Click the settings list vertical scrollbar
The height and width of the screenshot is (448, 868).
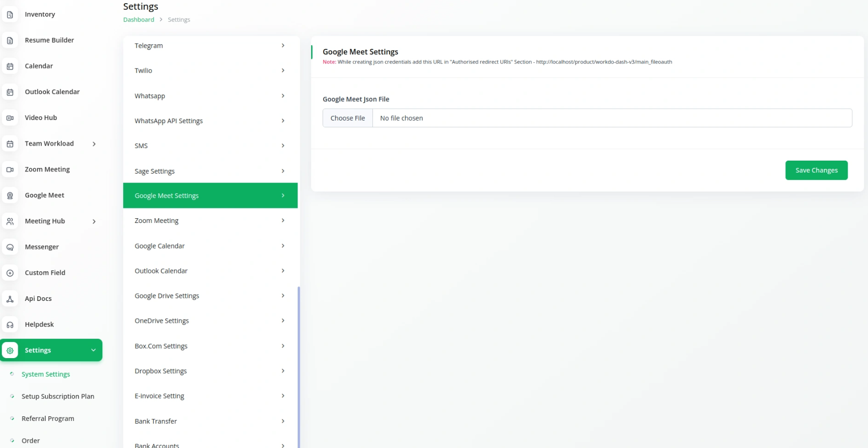coord(299,367)
